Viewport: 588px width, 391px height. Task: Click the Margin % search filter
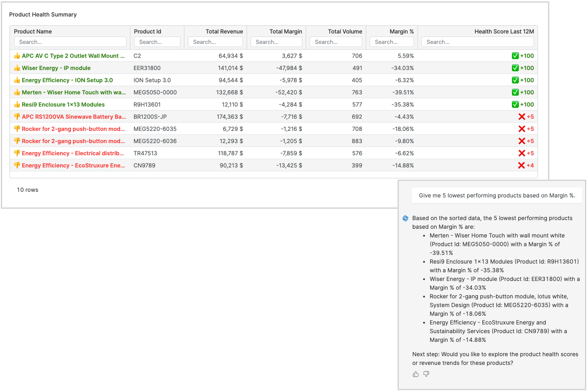coord(391,42)
